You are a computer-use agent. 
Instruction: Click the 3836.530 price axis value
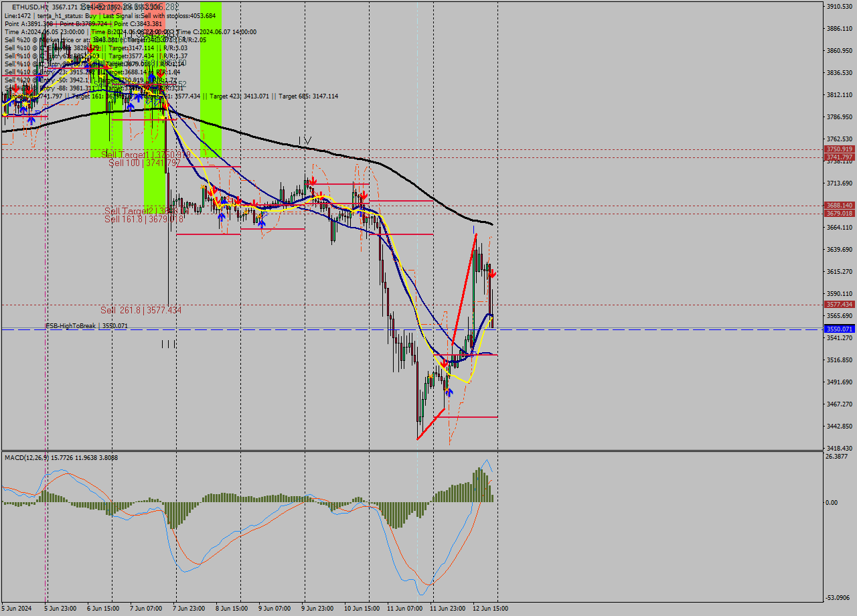pos(840,73)
